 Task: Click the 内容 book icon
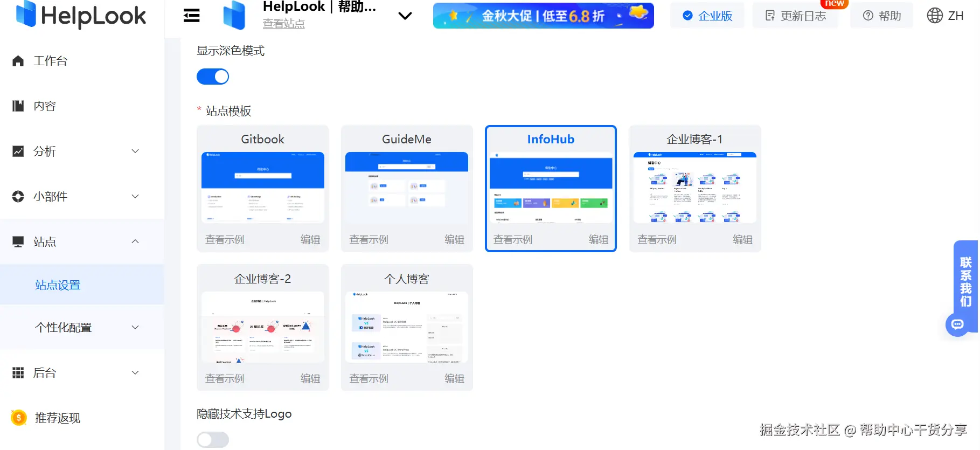click(x=18, y=106)
